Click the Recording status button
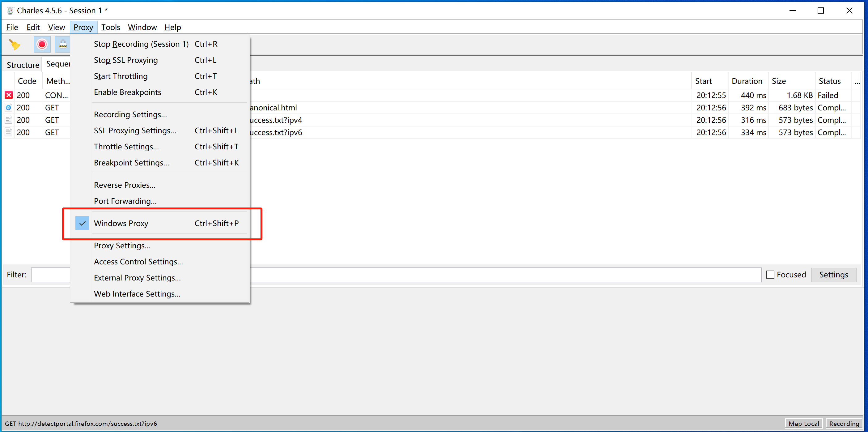 844,424
